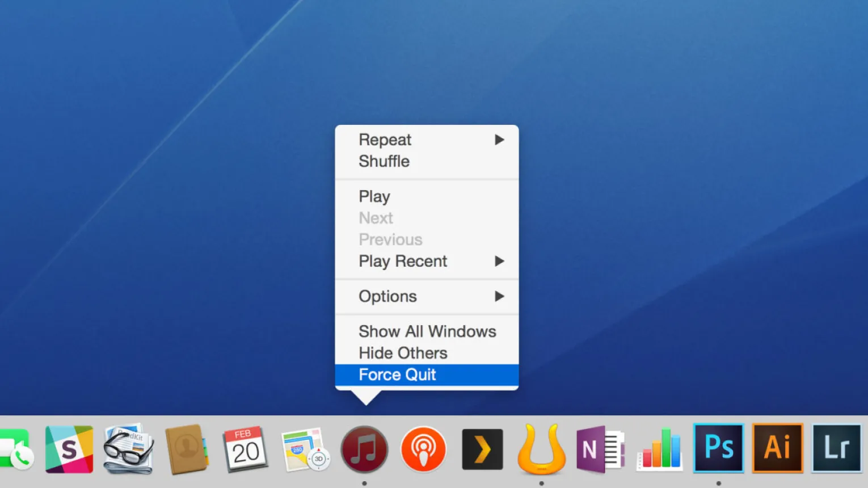Launch Slack from the Dock
Screen dimensions: 868x488
click(x=69, y=449)
